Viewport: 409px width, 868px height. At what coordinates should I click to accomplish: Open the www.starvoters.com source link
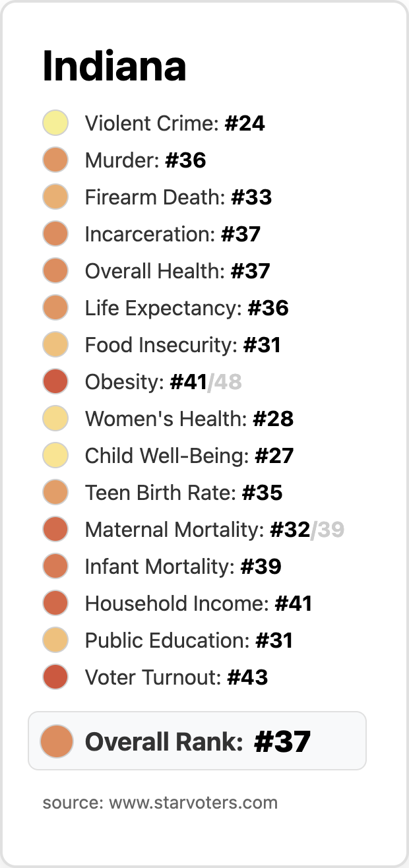[193, 803]
